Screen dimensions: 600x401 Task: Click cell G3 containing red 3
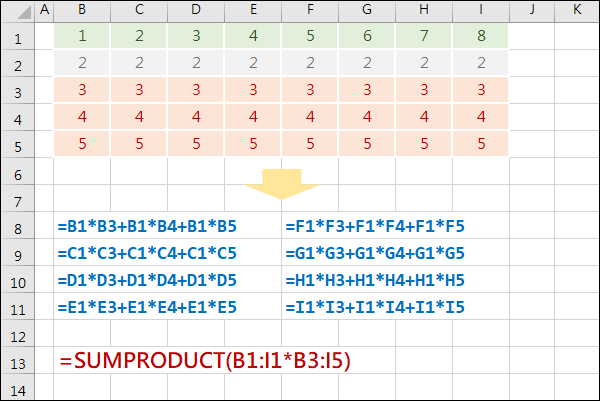367,90
